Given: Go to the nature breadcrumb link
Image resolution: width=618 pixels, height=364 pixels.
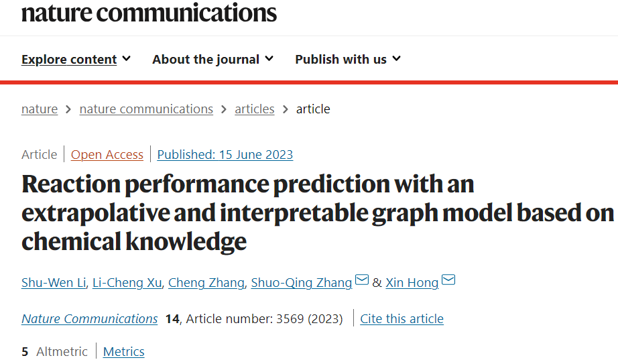Looking at the screenshot, I should tap(40, 109).
